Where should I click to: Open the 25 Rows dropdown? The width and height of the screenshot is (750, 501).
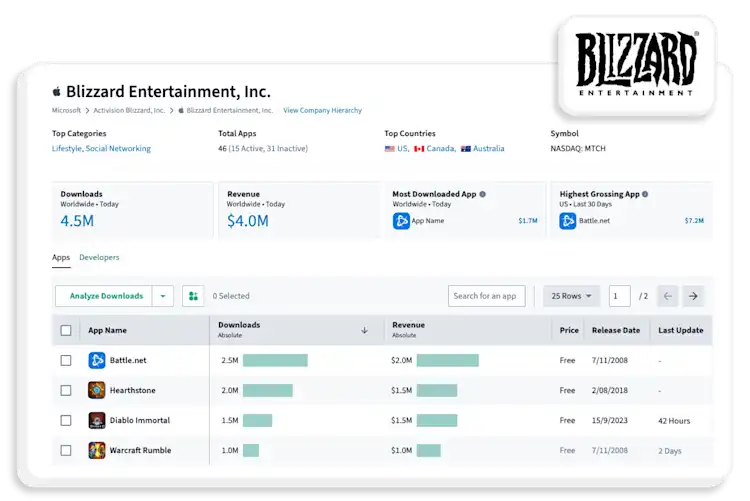click(x=572, y=296)
